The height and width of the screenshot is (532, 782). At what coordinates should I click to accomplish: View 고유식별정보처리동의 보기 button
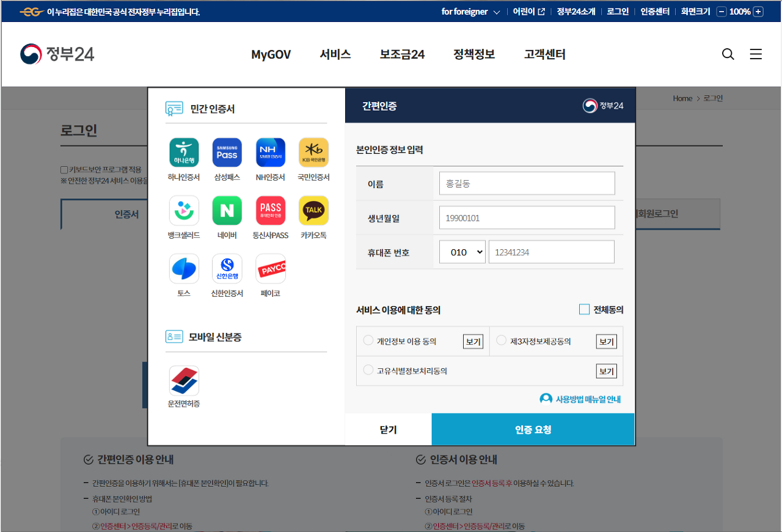606,371
